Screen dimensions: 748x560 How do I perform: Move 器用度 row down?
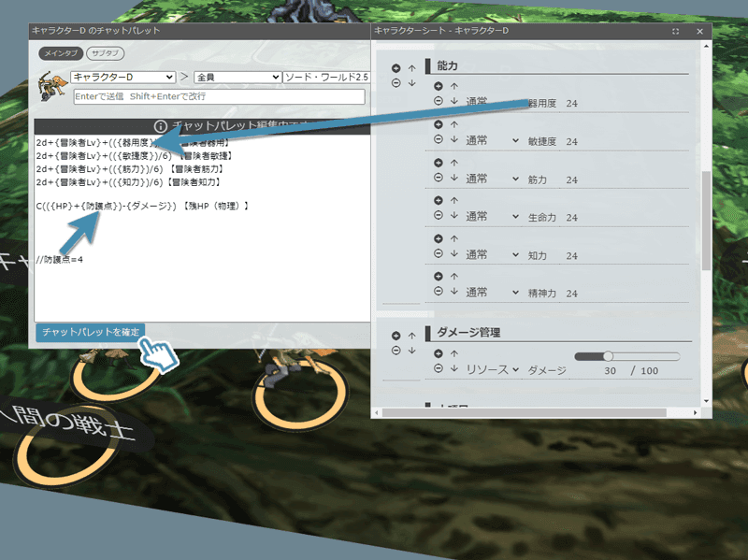tap(454, 101)
